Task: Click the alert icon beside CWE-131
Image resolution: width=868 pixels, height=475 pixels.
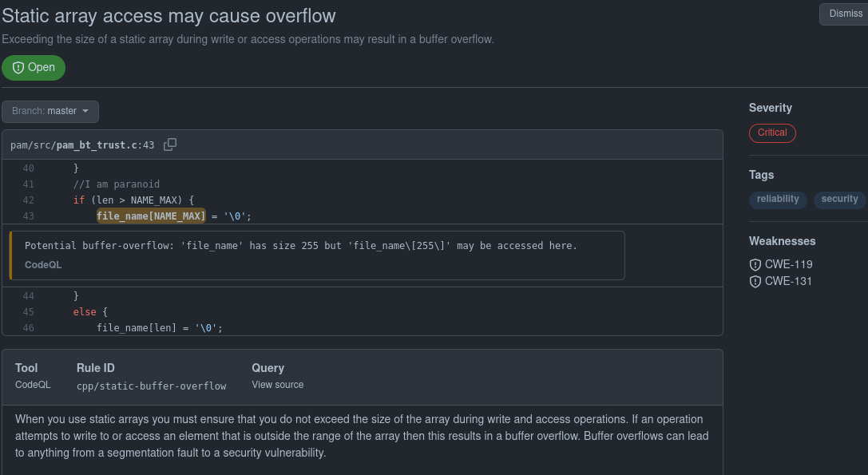Action: click(755, 281)
